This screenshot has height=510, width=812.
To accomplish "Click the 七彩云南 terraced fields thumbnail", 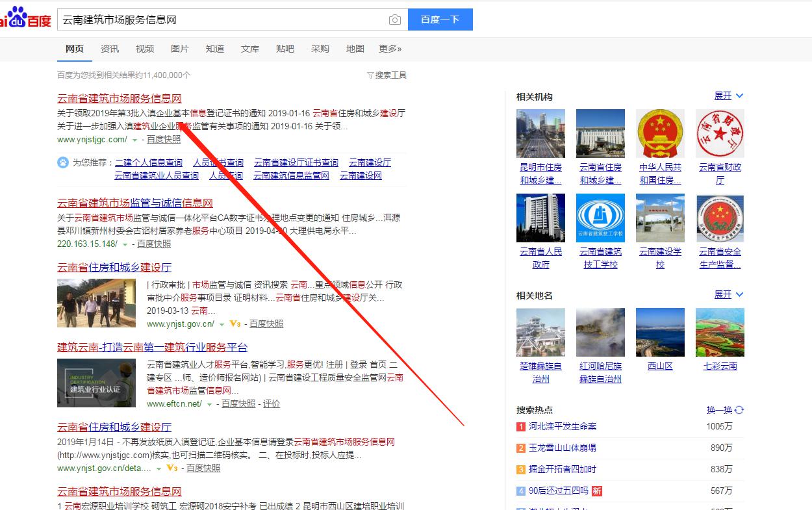I will (x=720, y=332).
